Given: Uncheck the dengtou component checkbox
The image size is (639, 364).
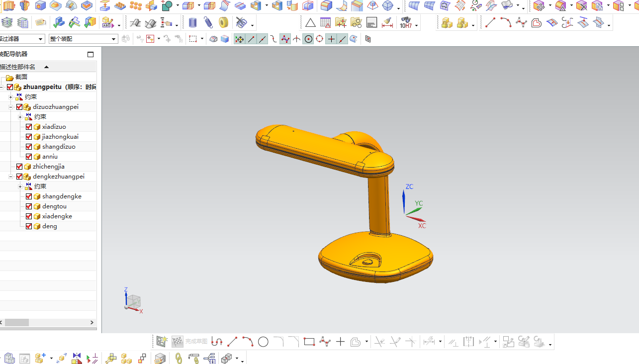Looking at the screenshot, I should click(29, 206).
